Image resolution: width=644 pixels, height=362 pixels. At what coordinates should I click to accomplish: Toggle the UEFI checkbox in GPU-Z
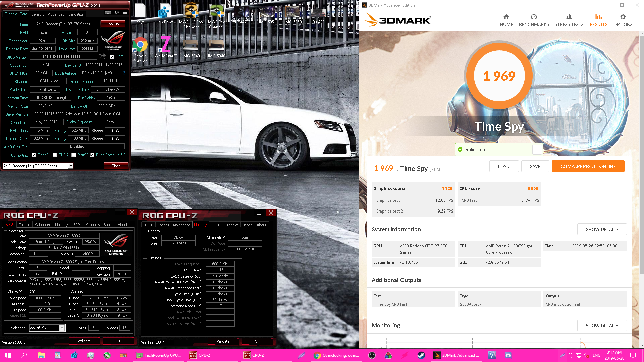point(112,57)
